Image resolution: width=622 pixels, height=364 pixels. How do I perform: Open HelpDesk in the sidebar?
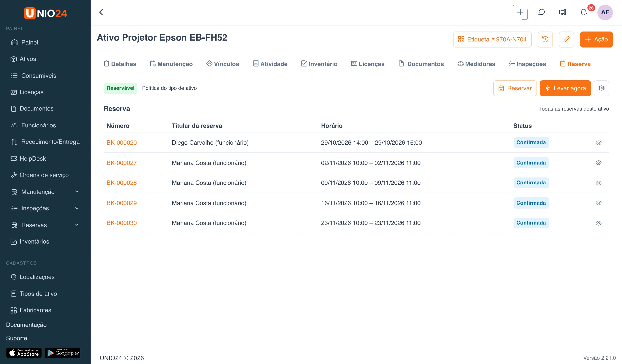pos(28,158)
